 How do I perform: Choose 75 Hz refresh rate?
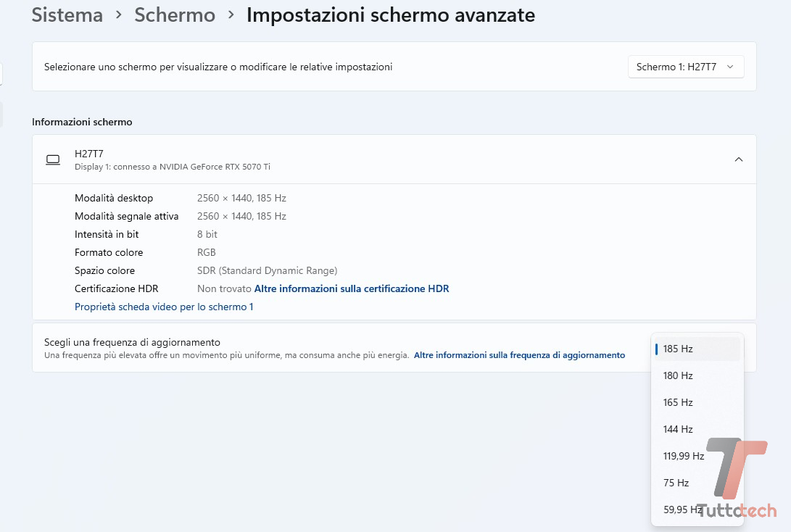[676, 483]
